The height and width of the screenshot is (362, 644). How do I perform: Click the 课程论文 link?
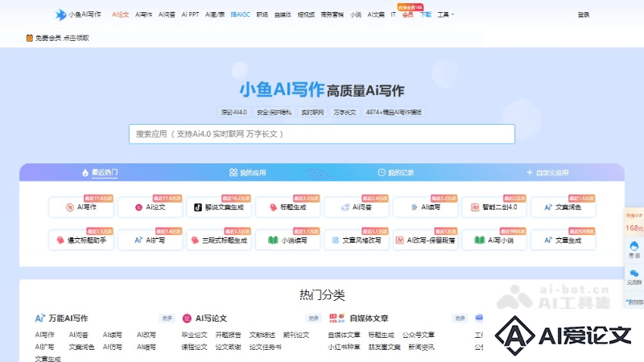click(194, 348)
